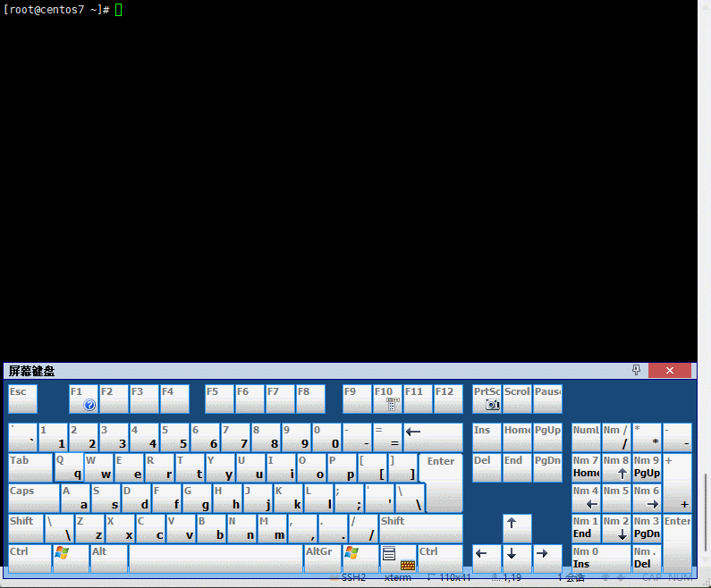Click the PrtSc camera key
This screenshot has width=711, height=588.
coord(487,399)
